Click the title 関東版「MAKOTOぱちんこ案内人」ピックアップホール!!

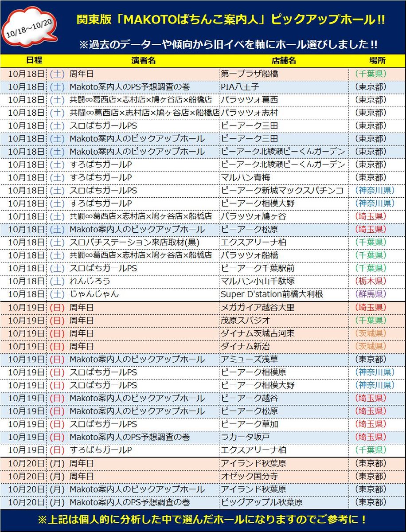pyautogui.click(x=230, y=20)
